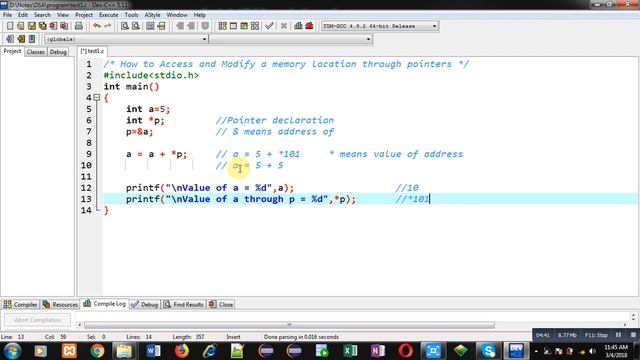Open the View menu

tap(63, 15)
